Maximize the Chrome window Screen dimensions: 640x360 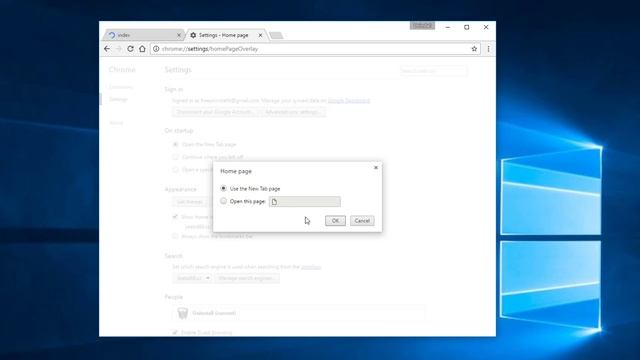467,27
